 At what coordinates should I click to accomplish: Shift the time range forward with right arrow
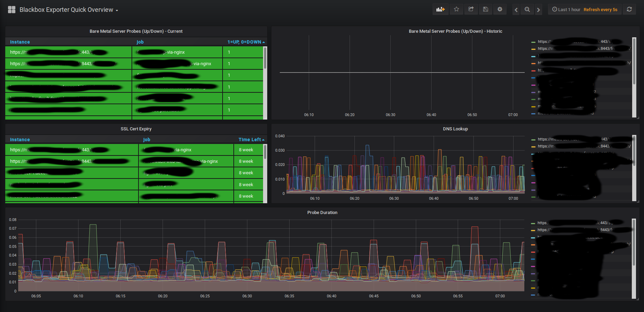click(x=538, y=10)
